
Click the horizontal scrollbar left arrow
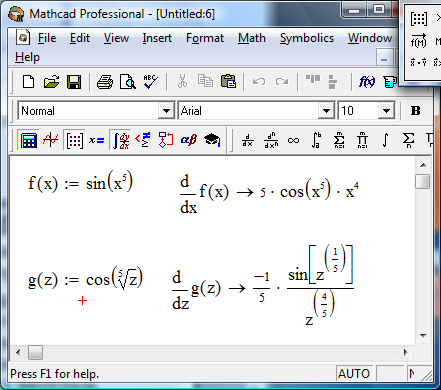point(18,352)
